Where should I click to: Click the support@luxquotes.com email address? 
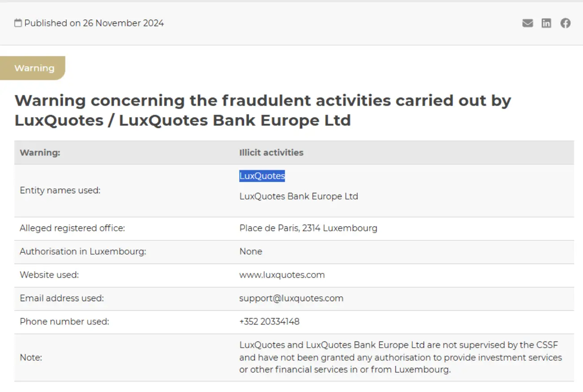(291, 298)
